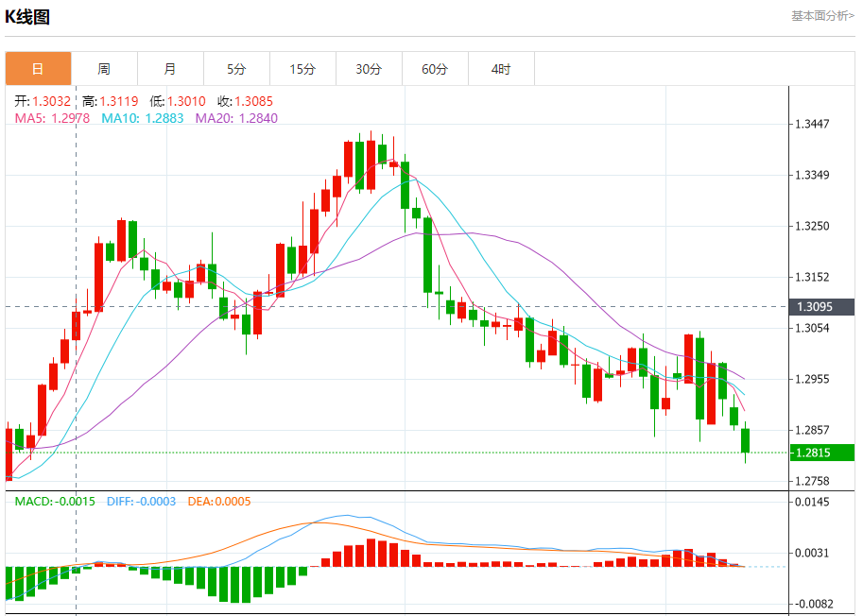This screenshot has height=616, width=863.
Task: Click the 1.3095 crosshair price tag
Action: 814,306
